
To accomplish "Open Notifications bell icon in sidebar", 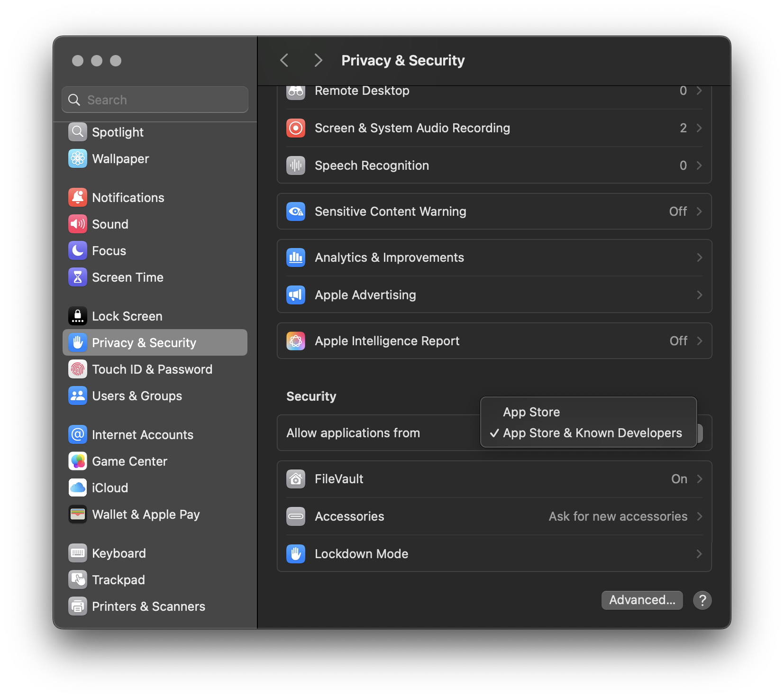I will 78,197.
